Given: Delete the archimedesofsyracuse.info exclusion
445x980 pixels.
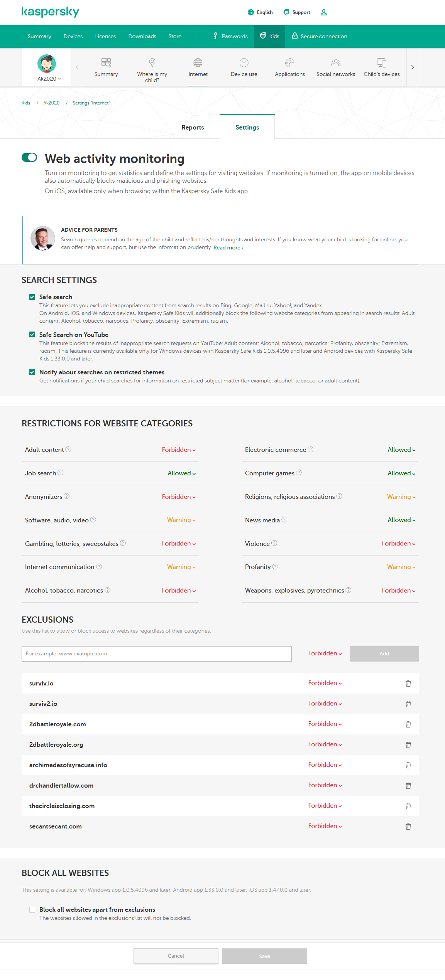Looking at the screenshot, I should 408,765.
